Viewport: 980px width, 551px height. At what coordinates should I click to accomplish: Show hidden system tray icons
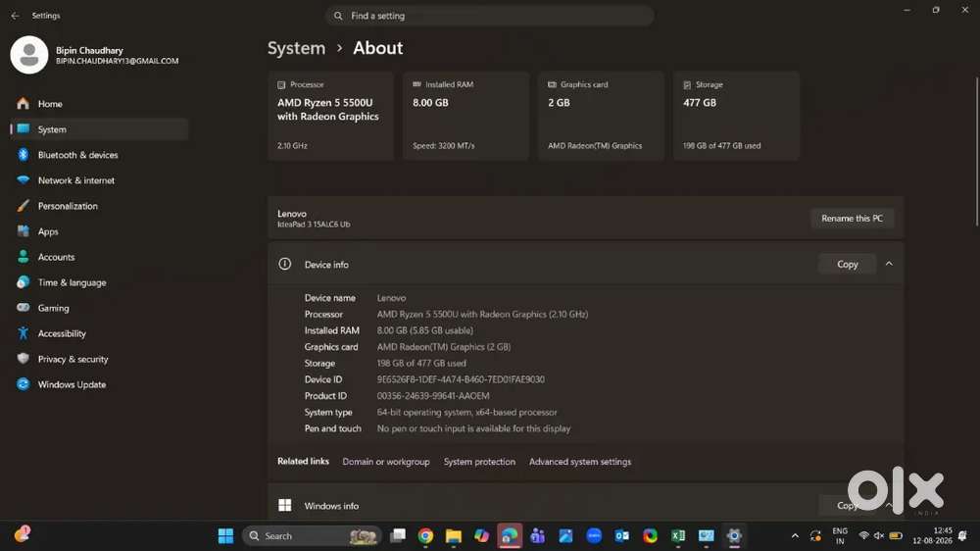795,536
